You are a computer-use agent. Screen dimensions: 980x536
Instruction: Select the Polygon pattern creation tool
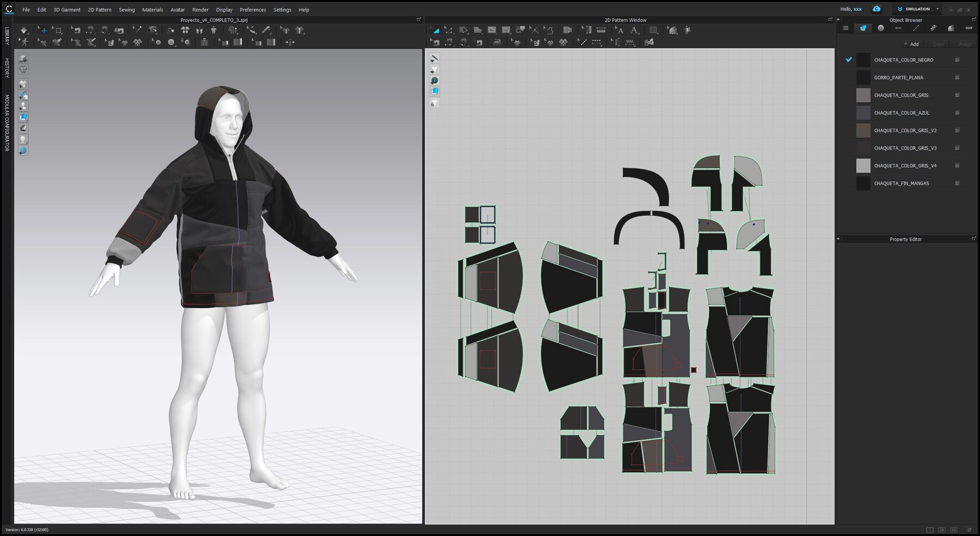pyautogui.click(x=478, y=30)
